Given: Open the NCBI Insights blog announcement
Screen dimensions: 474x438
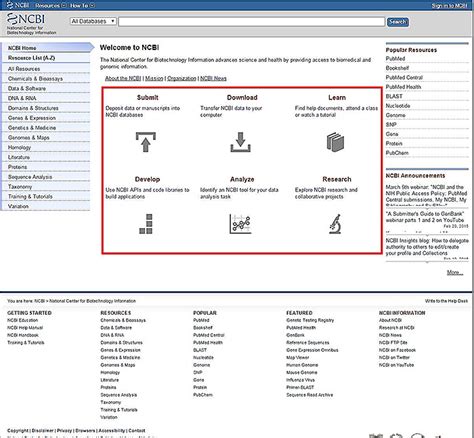Looking at the screenshot, I should point(427,247).
